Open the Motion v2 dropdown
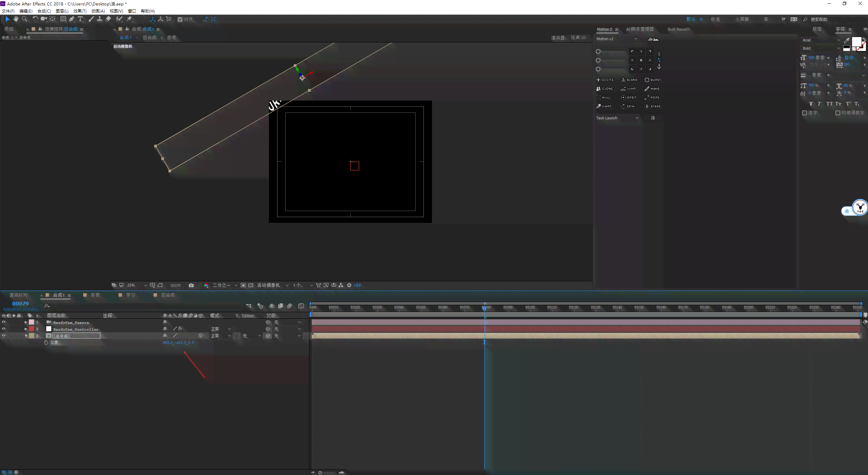The width and height of the screenshot is (868, 475). (617, 39)
